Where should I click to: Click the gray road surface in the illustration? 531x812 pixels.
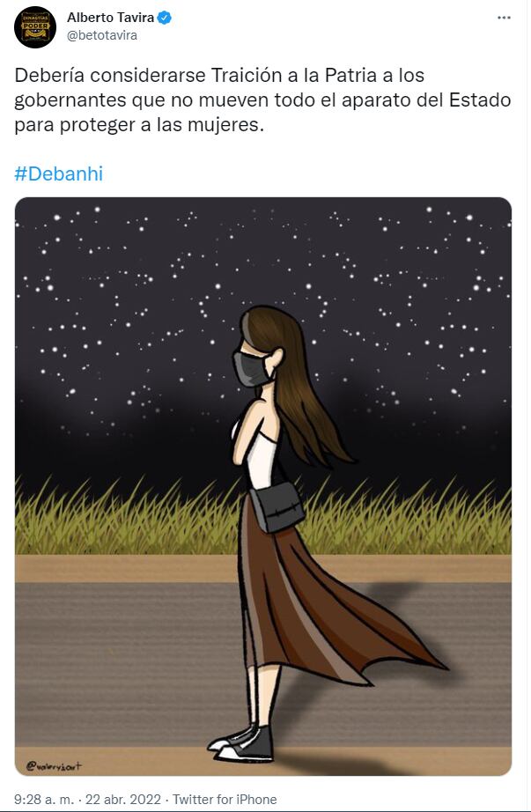click(129, 663)
